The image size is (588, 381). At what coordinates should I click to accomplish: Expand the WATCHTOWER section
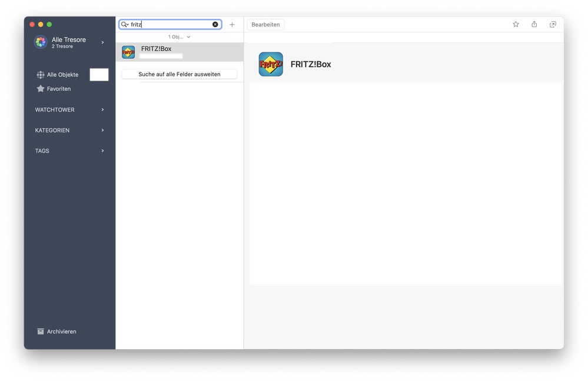102,110
